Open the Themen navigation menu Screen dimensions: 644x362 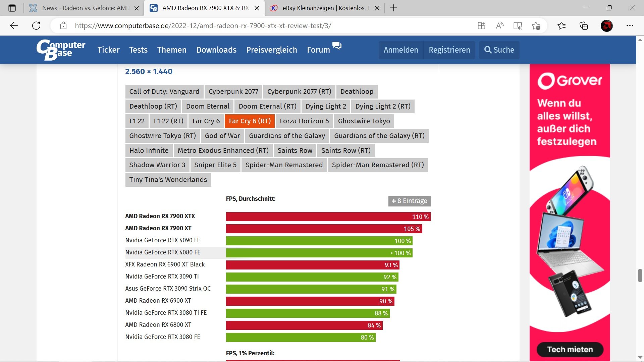tap(172, 50)
